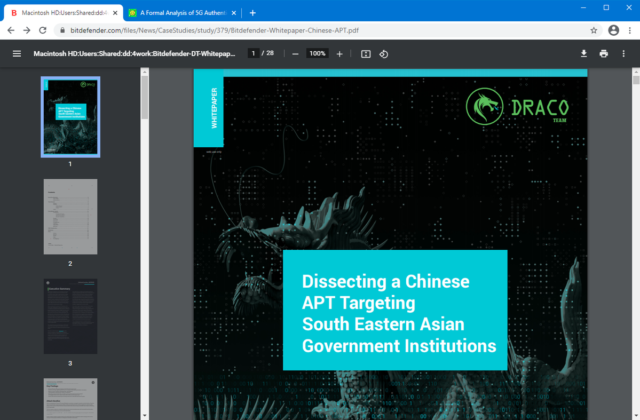
Task: Fit PDF to page
Action: pyautogui.click(x=366, y=54)
